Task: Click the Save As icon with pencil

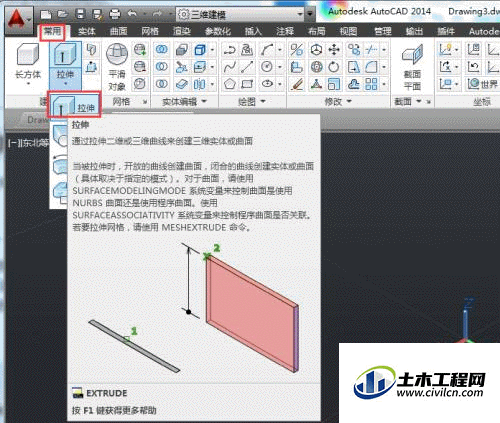Action: click(97, 14)
